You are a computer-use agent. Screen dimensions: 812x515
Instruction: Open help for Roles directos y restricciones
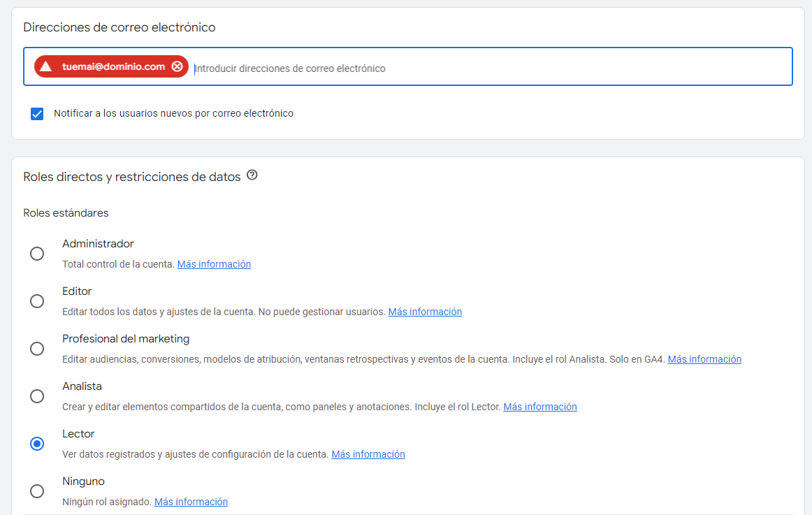(x=252, y=176)
